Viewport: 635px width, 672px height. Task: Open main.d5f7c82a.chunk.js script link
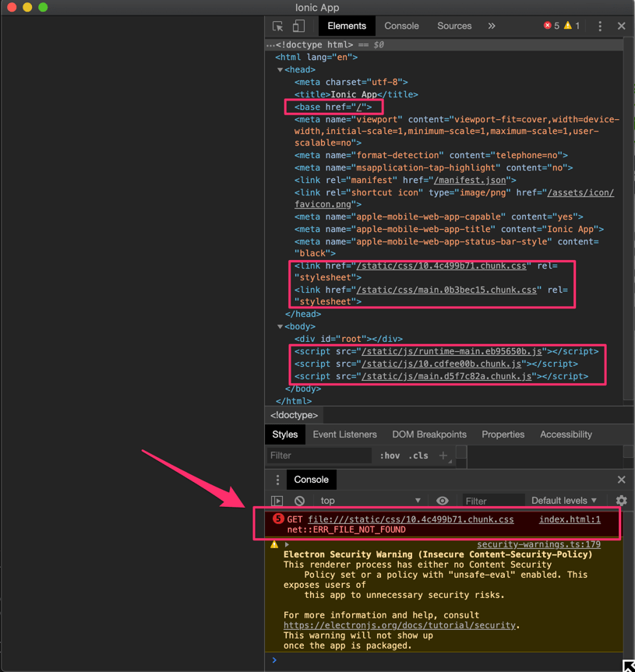point(446,376)
